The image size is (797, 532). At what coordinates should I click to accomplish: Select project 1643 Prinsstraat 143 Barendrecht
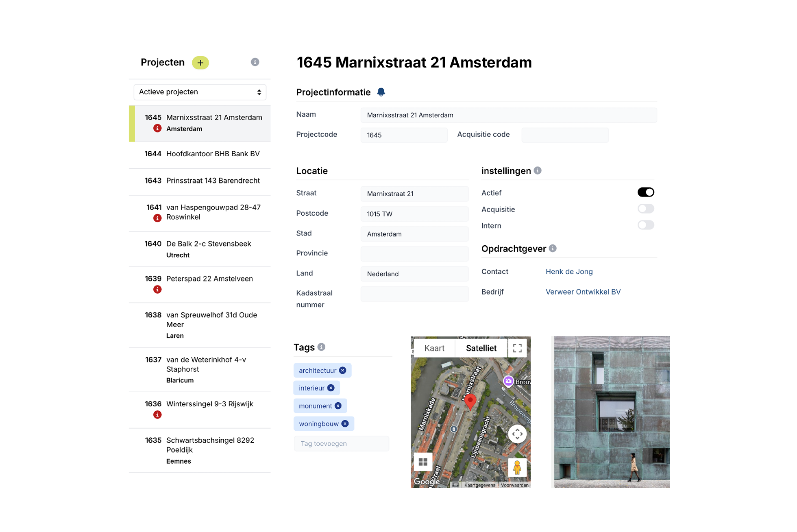tap(200, 181)
